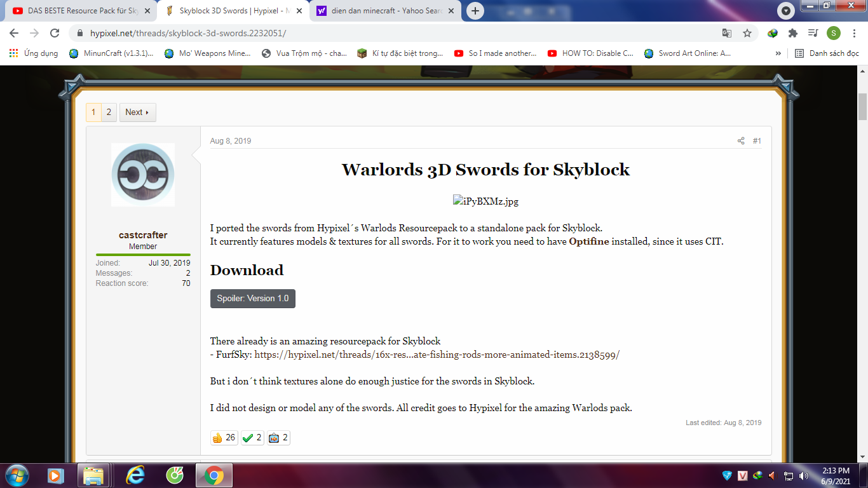Image resolution: width=868 pixels, height=488 pixels.
Task: Click the padlock site info icon
Action: pyautogui.click(x=80, y=33)
